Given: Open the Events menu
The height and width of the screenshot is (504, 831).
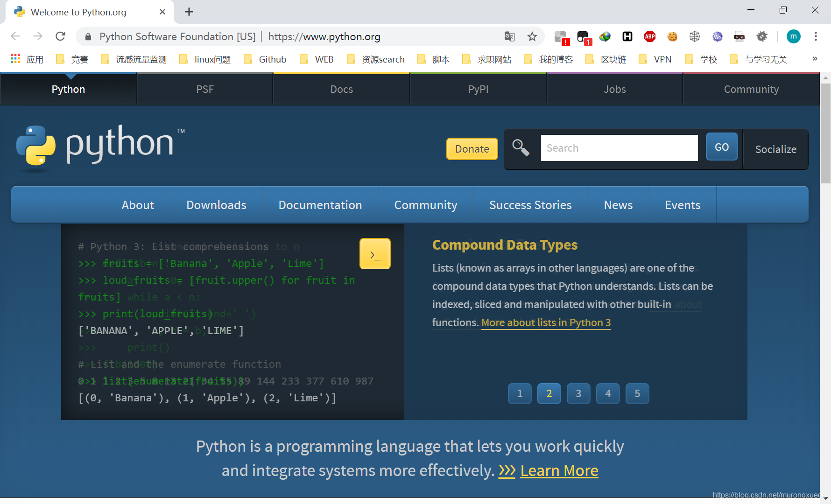Looking at the screenshot, I should click(x=683, y=205).
